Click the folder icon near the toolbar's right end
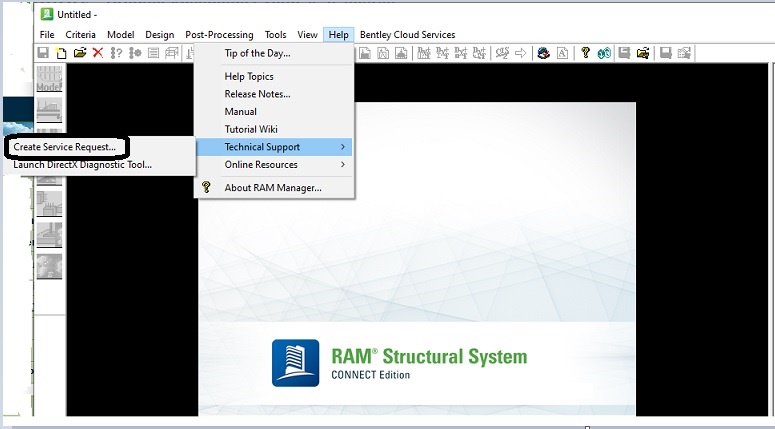775x429 pixels. (x=643, y=53)
